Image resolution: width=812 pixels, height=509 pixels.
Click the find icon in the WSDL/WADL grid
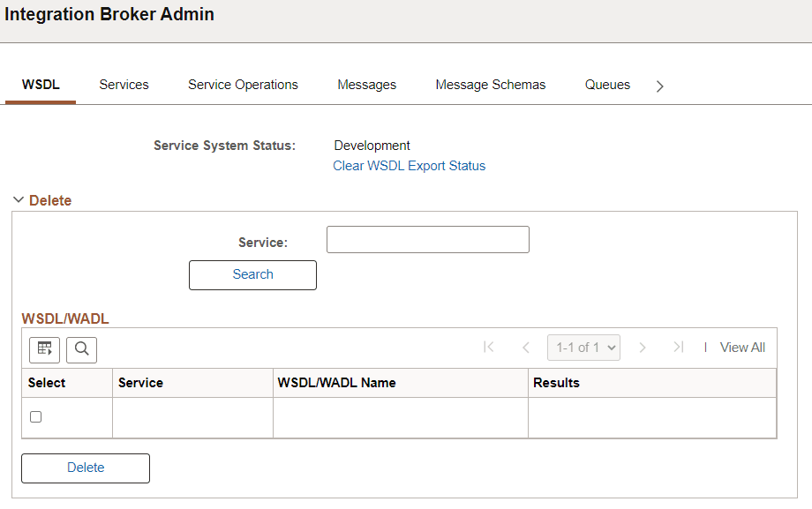(x=81, y=349)
